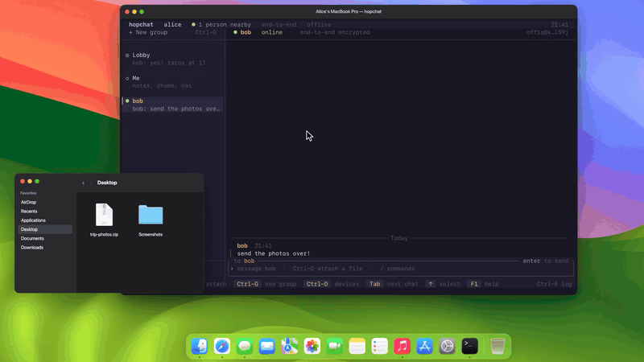Click the 'Today' date separator
The height and width of the screenshot is (362, 644).
tap(399, 238)
